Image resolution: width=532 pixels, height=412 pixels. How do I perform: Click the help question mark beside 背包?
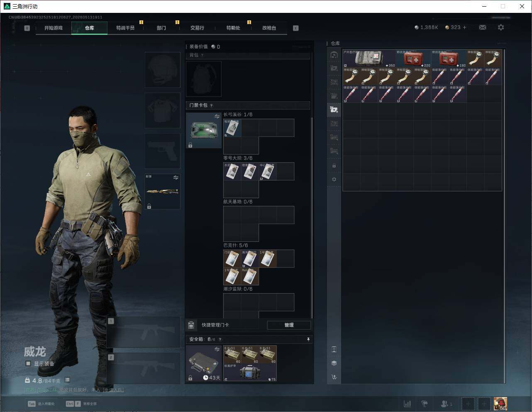[203, 55]
